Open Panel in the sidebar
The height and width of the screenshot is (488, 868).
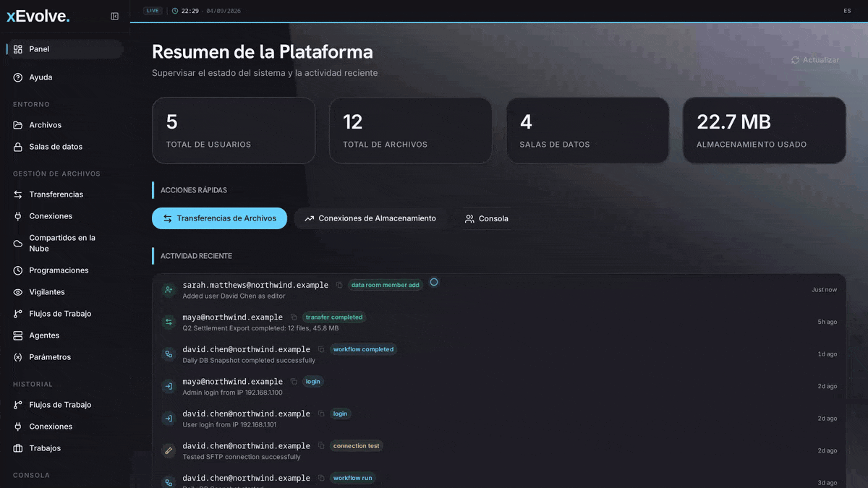coord(65,49)
